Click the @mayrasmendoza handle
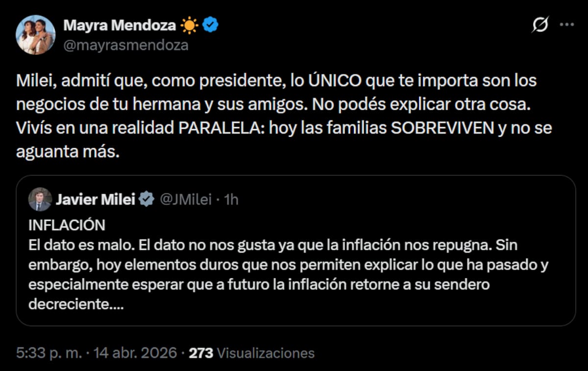This screenshot has height=371, width=588. pos(125,45)
